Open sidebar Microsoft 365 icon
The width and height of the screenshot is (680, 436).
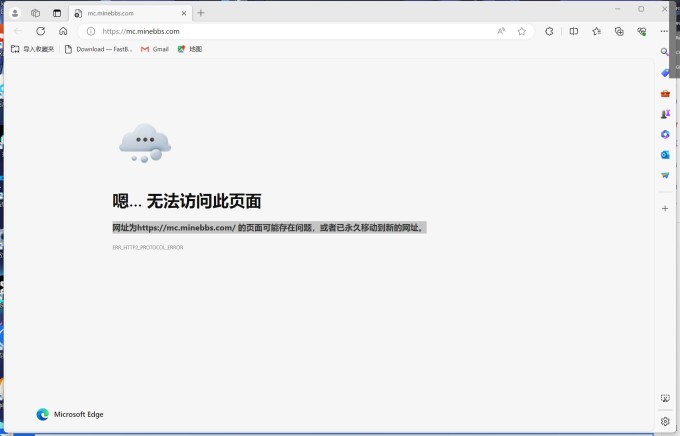tap(665, 134)
